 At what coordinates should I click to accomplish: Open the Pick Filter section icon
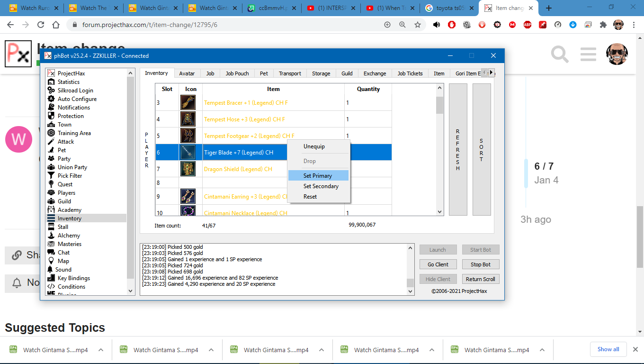(51, 176)
